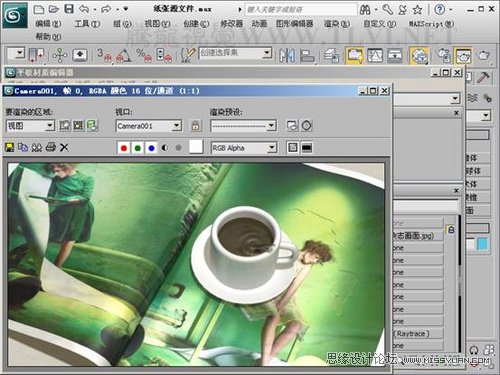
Task: Print the rendered image
Action: [50, 147]
